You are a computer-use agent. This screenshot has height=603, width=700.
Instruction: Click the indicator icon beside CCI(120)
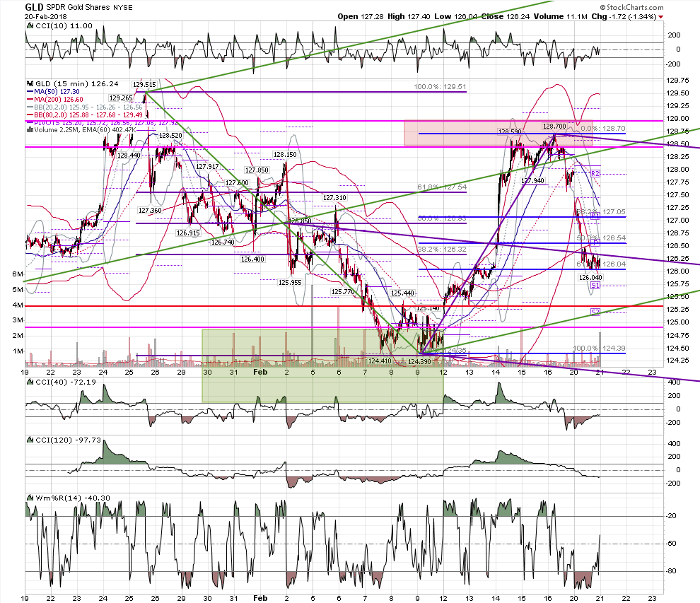(x=30, y=440)
